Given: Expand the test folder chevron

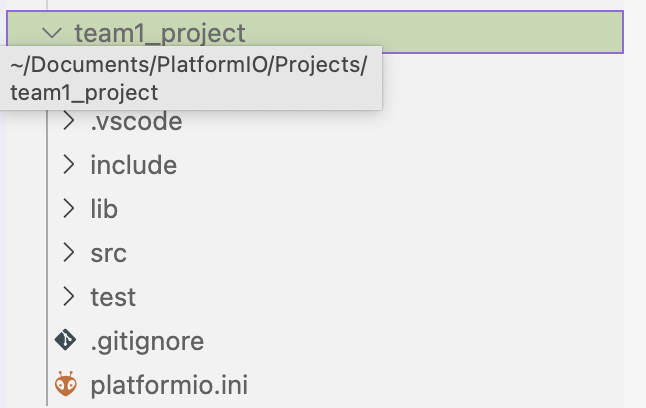Looking at the screenshot, I should pos(69,297).
